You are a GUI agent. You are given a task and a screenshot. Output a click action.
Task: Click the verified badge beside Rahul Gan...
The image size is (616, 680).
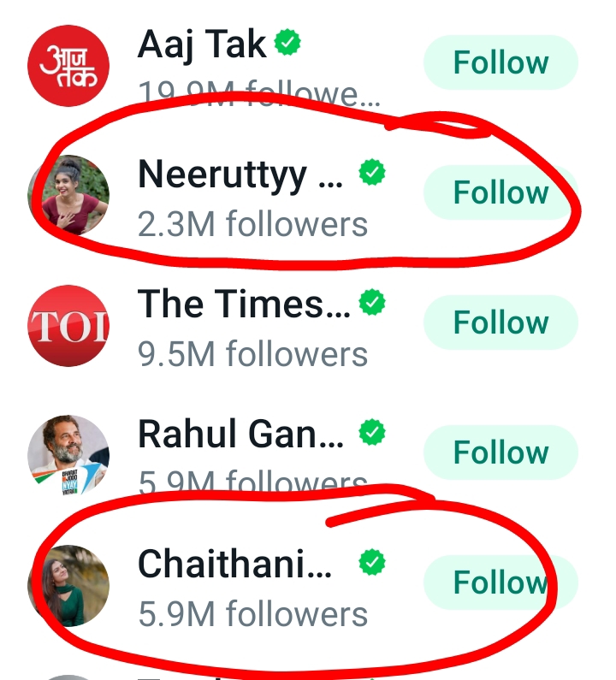pos(371,434)
